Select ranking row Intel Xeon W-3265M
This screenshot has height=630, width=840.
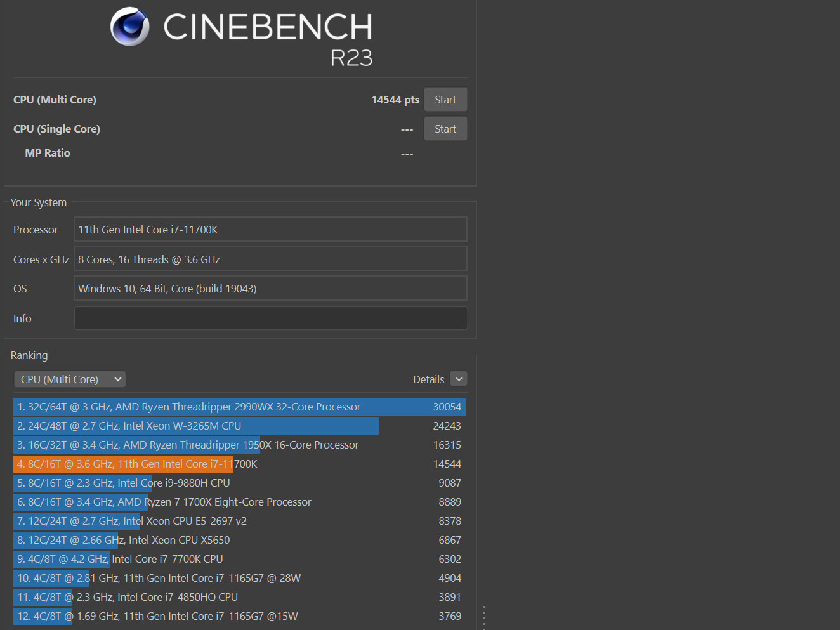pyautogui.click(x=240, y=426)
